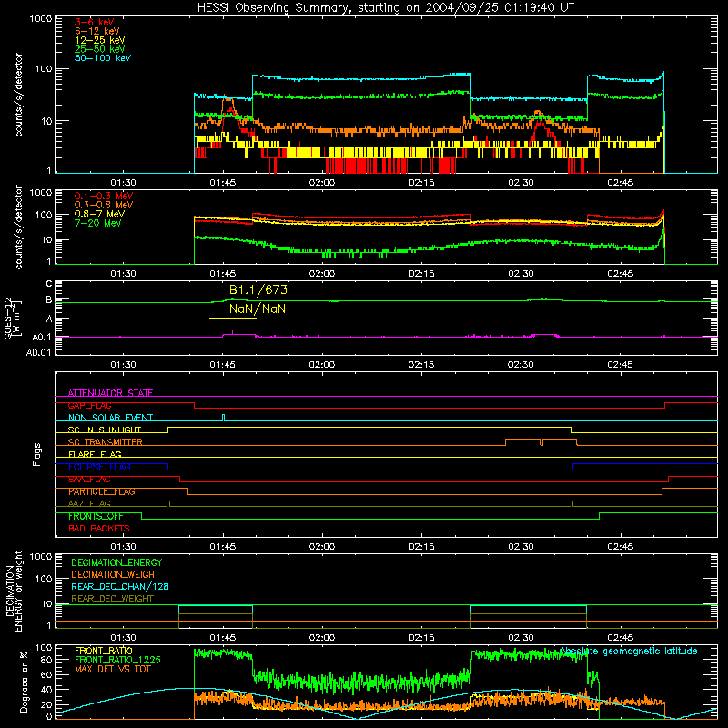Select the BAD_PACKETS flag label

pyautogui.click(x=99, y=528)
